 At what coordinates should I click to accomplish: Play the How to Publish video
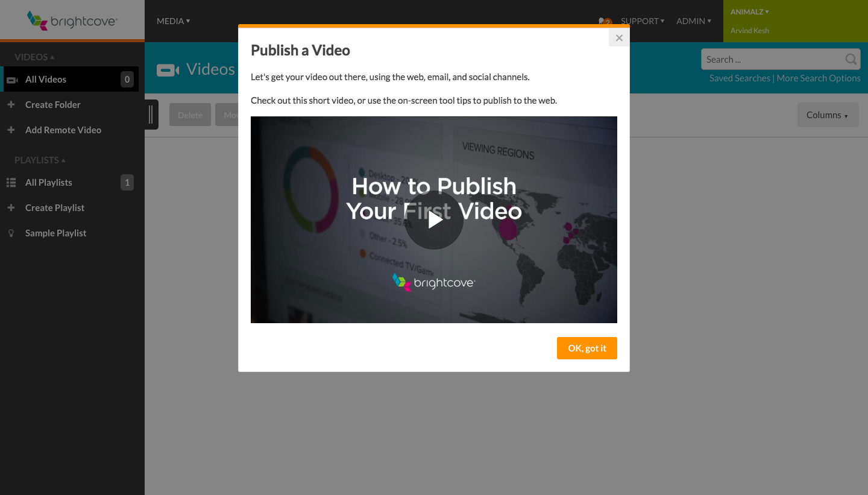coord(434,220)
